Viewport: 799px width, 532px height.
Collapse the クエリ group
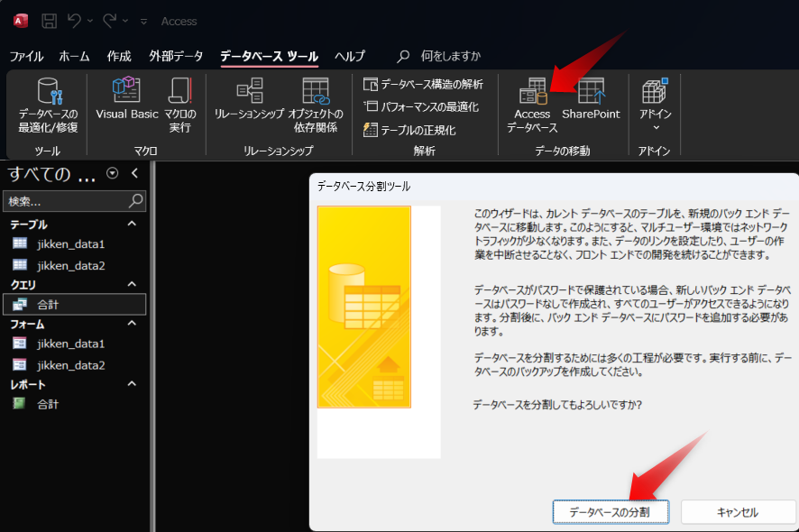132,284
